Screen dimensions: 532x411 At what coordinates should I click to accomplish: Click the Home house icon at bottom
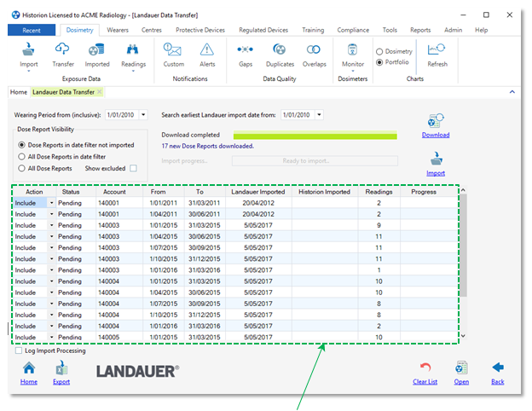[29, 368]
